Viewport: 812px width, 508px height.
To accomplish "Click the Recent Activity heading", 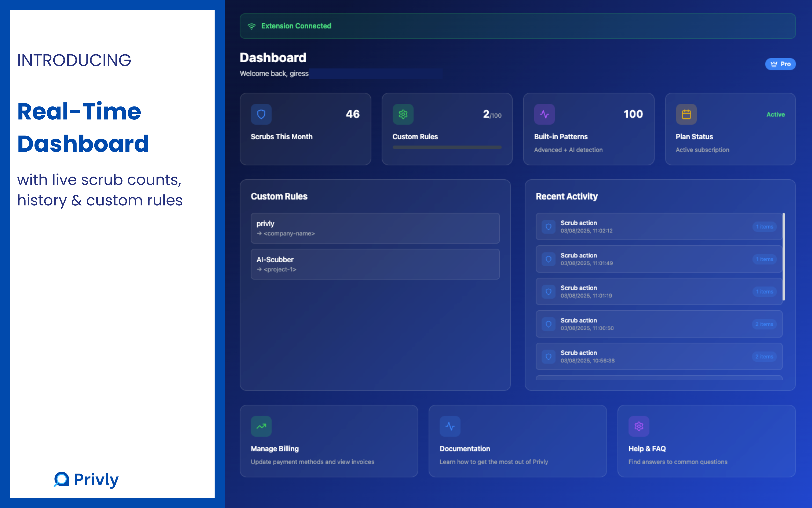I will [x=567, y=196].
